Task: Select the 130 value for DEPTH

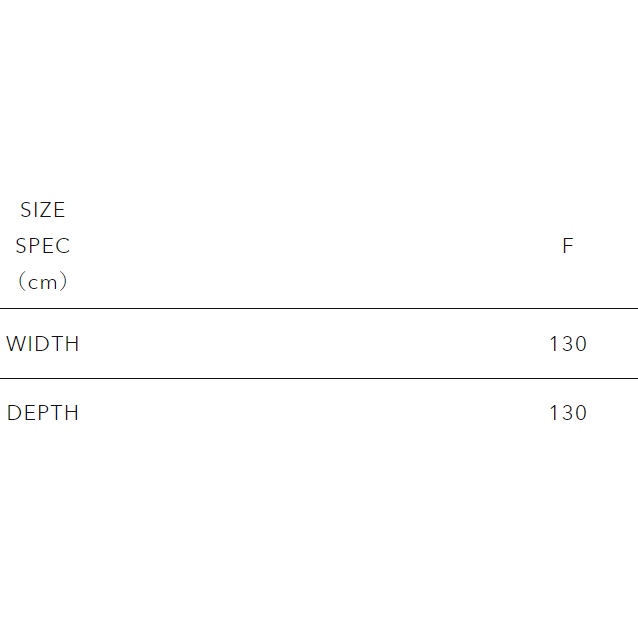Action: (567, 413)
